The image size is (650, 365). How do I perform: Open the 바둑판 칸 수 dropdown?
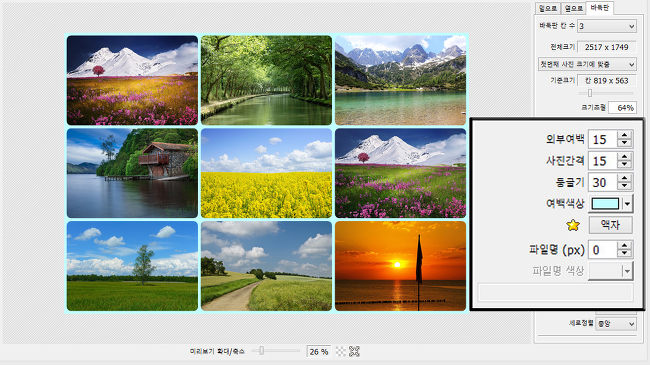click(x=607, y=26)
